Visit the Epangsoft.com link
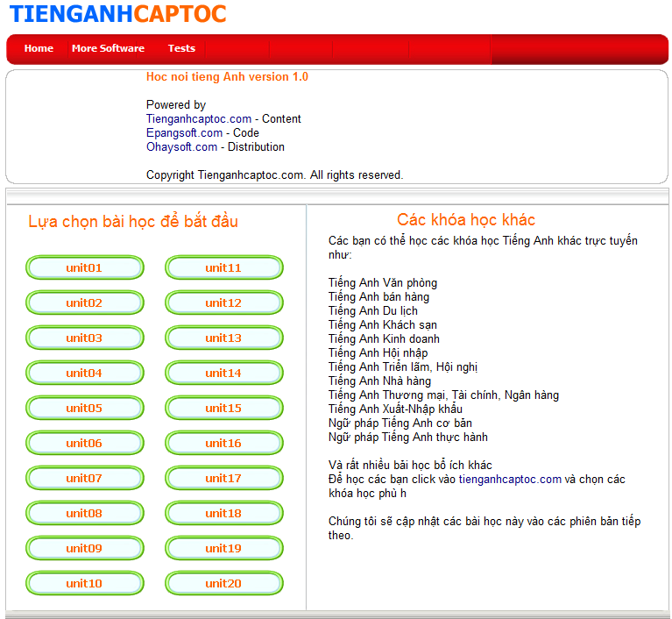The image size is (672, 619). [184, 133]
